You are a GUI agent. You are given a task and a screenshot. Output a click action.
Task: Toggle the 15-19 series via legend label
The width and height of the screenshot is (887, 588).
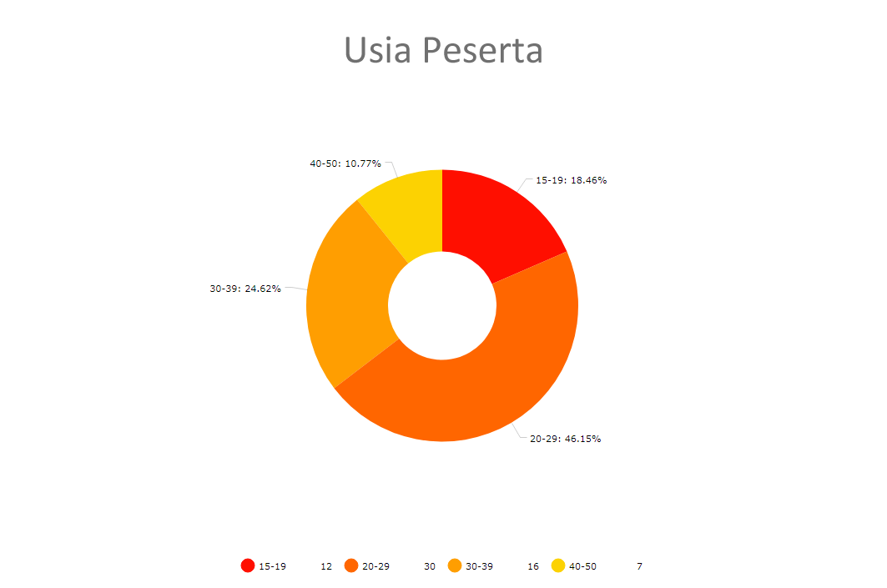(273, 567)
